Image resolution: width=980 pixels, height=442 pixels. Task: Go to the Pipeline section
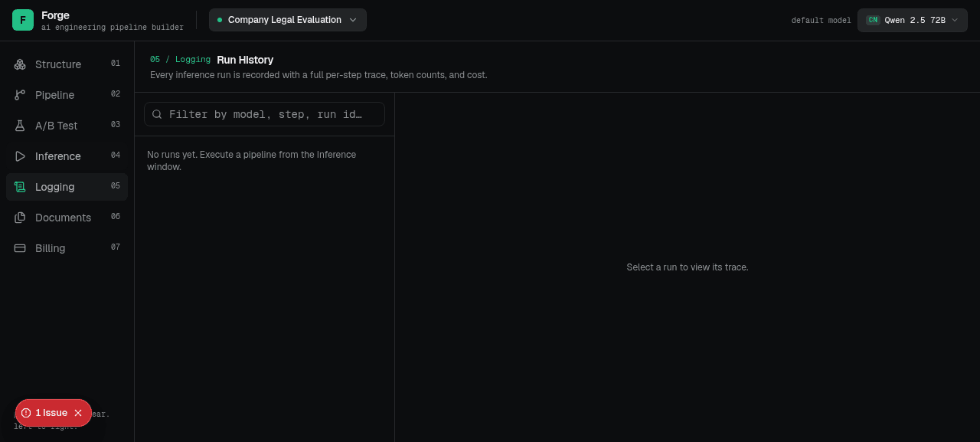(x=67, y=95)
